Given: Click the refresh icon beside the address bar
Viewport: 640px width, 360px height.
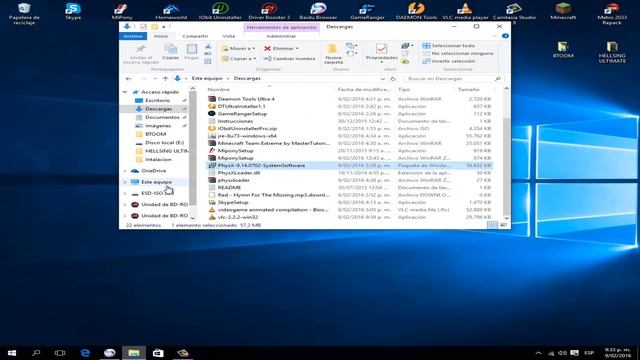Looking at the screenshot, I should 393,79.
